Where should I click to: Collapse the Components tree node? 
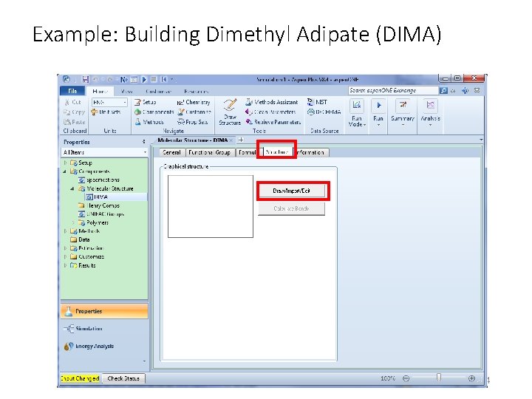pos(64,171)
